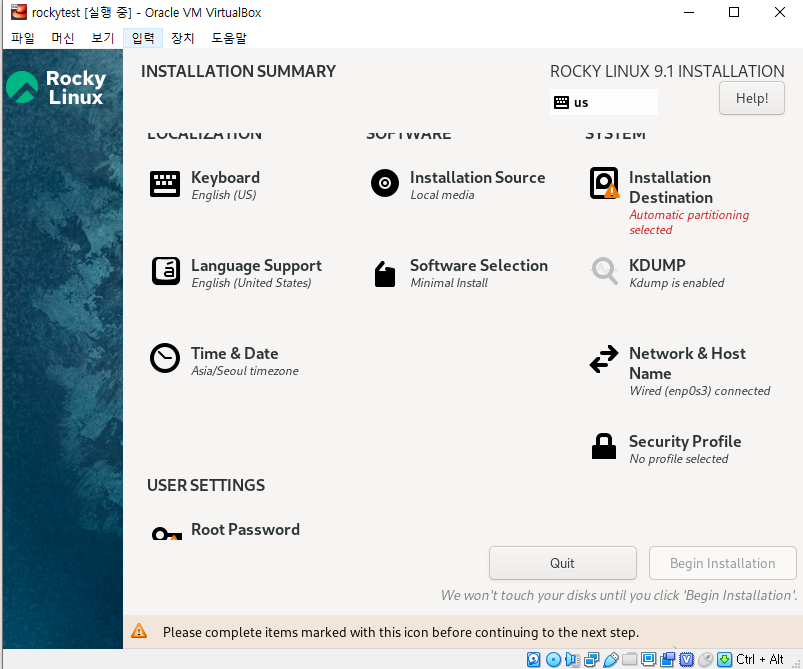Image resolution: width=803 pixels, height=669 pixels.
Task: Click 'Asia/Seoul timezone' text
Action: 245,371
